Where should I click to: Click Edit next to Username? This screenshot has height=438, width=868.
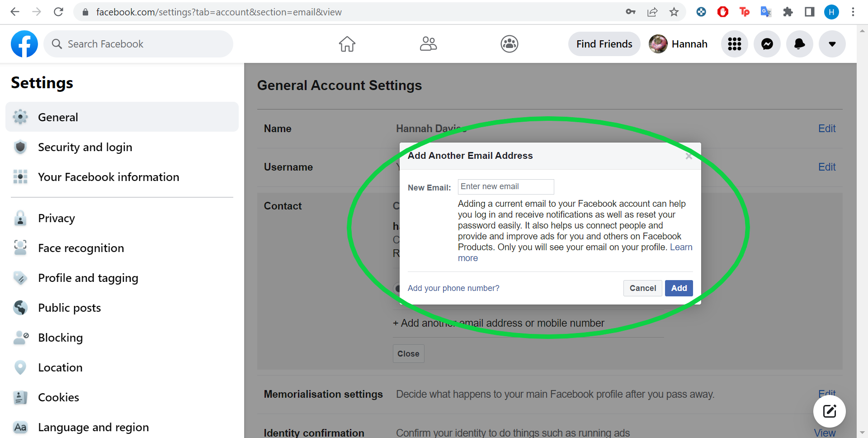[x=827, y=167]
